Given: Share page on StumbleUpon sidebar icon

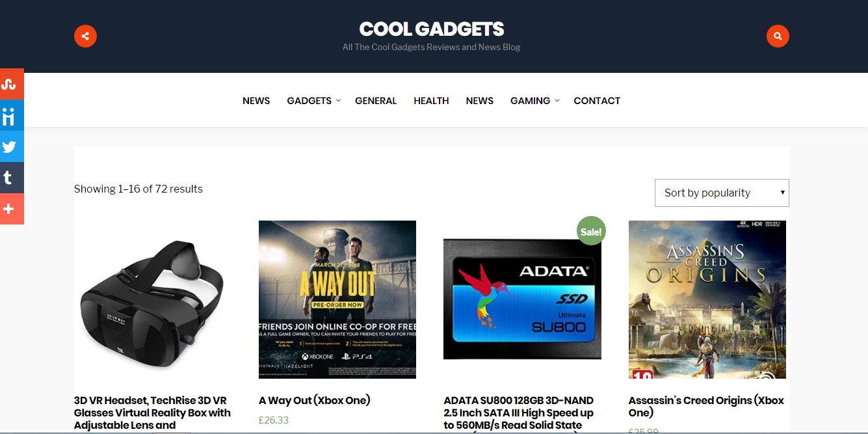Looking at the screenshot, I should point(12,84).
